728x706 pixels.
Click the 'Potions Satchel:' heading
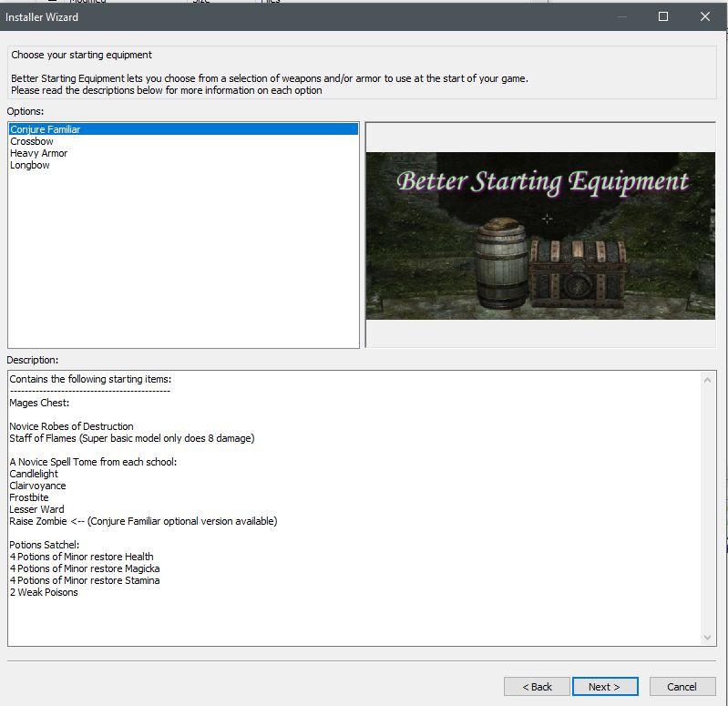[44, 545]
